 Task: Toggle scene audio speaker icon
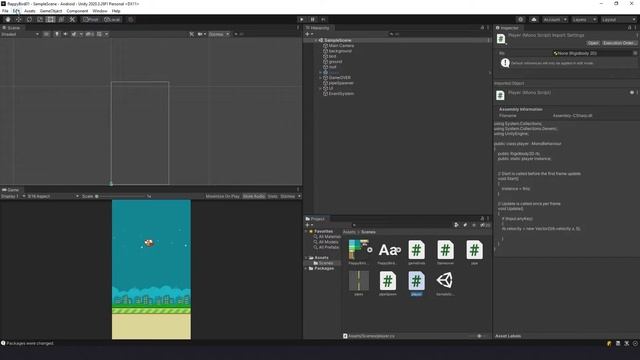point(65,34)
